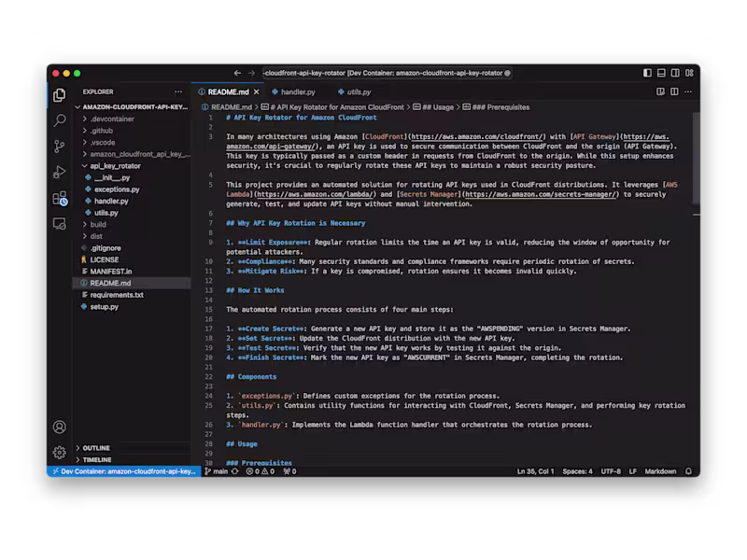747x560 pixels.
Task: Open the main branch indicator
Action: point(217,471)
